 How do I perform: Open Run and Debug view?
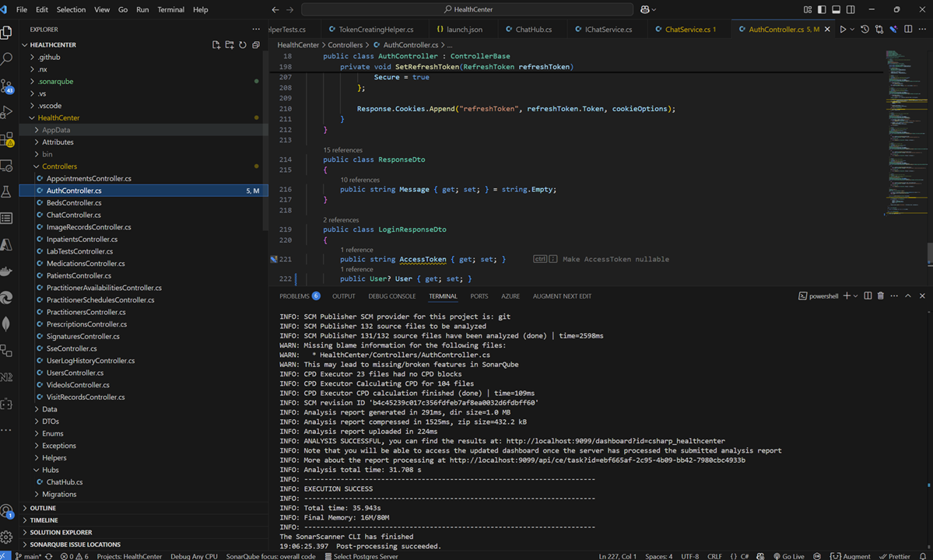(6, 112)
